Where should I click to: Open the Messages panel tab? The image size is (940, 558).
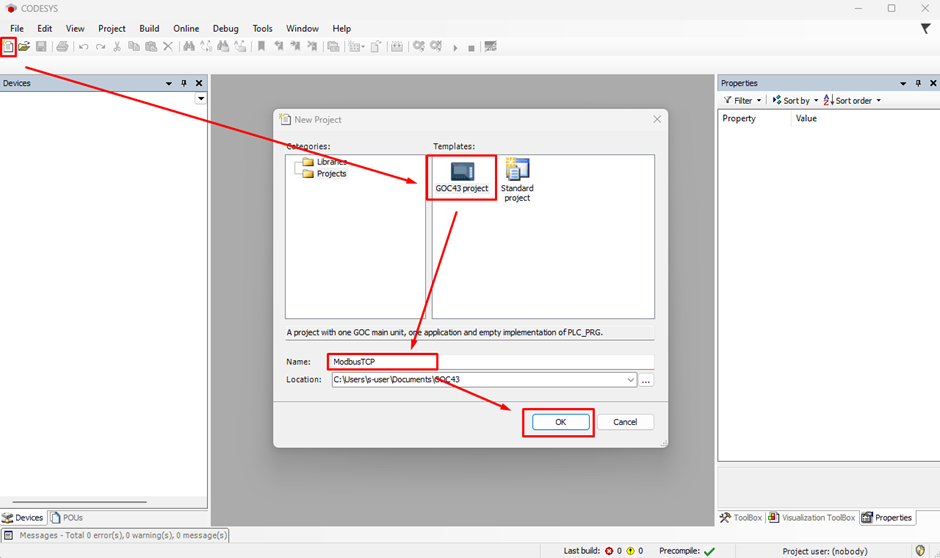click(x=115, y=535)
